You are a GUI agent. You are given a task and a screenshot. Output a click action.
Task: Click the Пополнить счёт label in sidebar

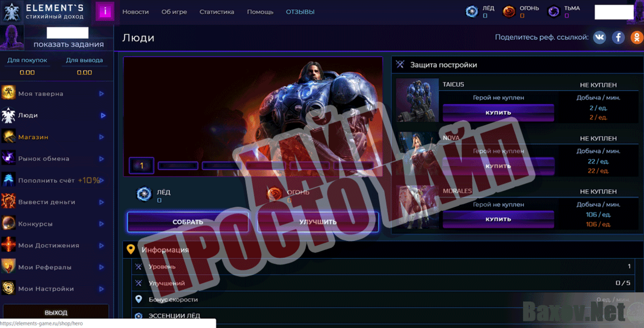point(46,180)
